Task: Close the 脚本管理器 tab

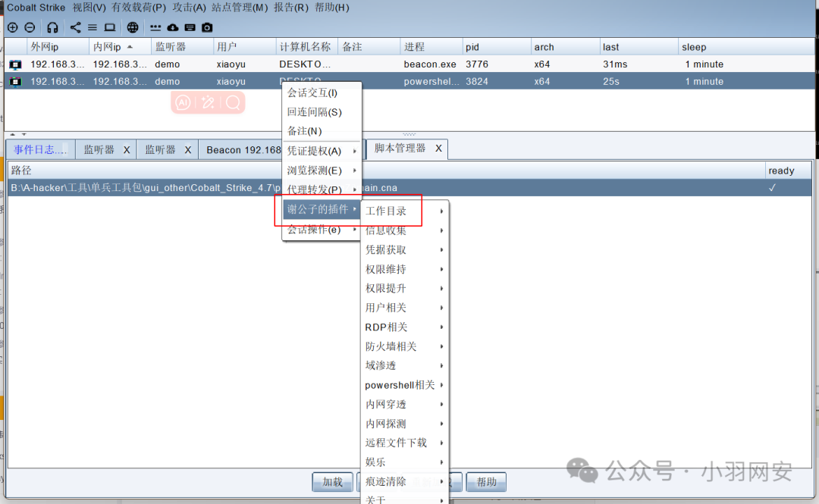Action: click(439, 149)
